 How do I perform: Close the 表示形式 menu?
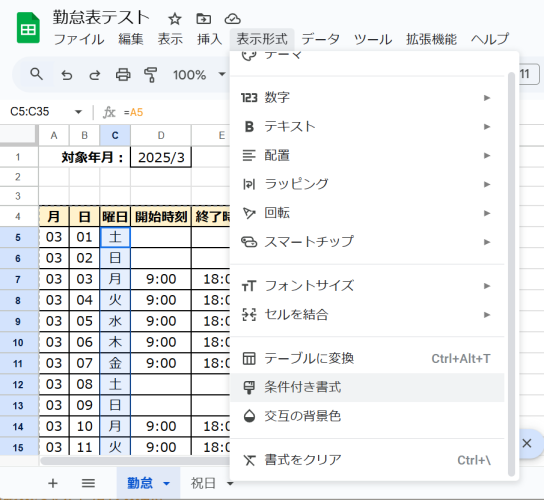[262, 39]
